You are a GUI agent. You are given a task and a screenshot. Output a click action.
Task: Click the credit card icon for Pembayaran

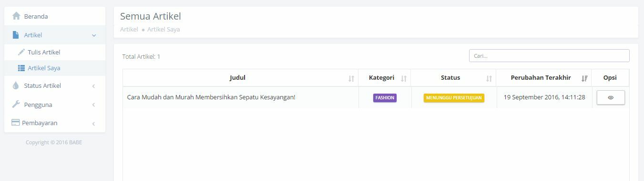[x=15, y=123]
